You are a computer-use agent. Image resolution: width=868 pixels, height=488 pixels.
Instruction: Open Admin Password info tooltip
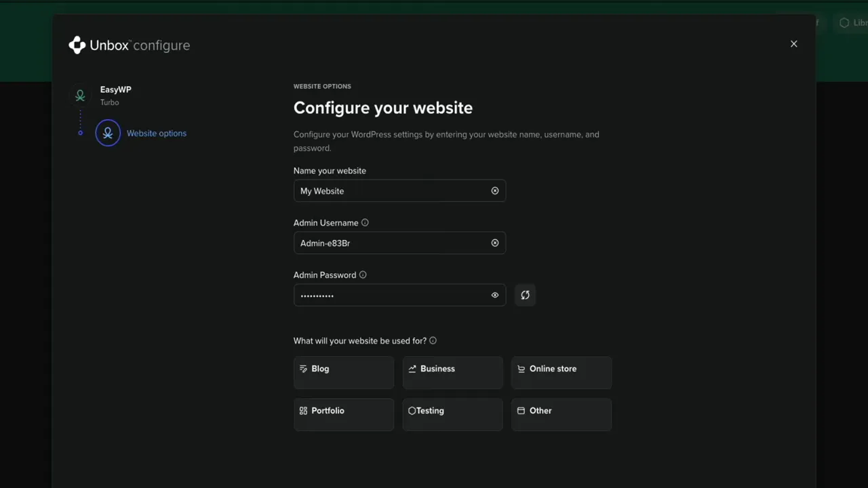pyautogui.click(x=363, y=274)
